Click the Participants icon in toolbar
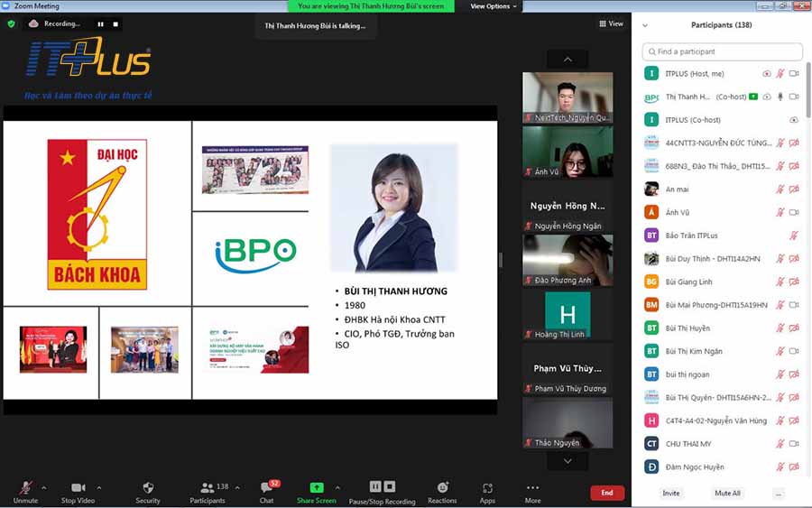812x508 pixels. 208,488
